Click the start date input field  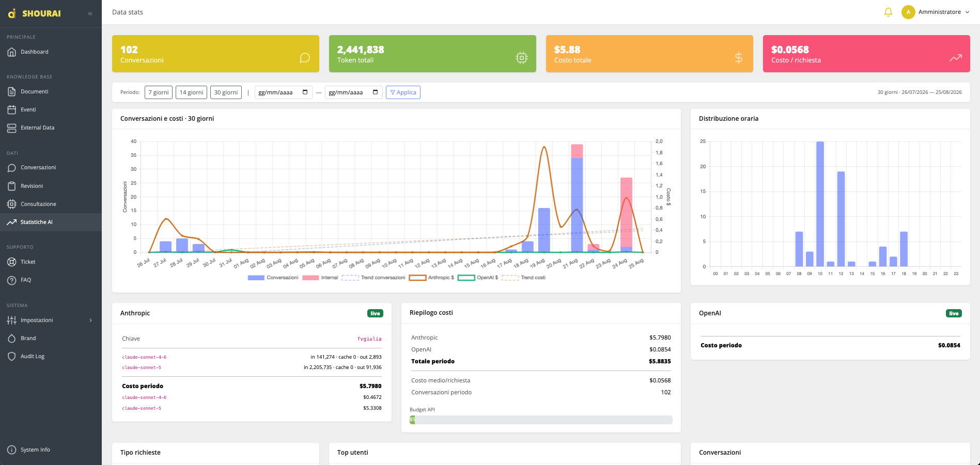tap(284, 92)
